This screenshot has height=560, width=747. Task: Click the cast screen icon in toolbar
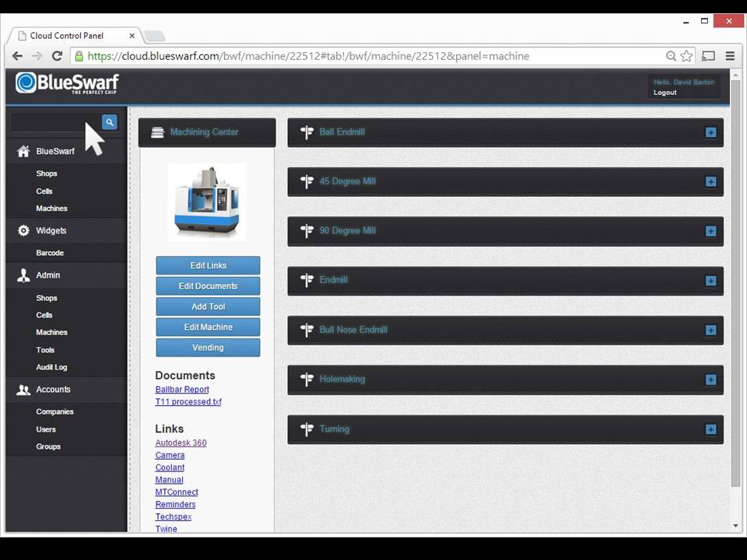pos(708,56)
